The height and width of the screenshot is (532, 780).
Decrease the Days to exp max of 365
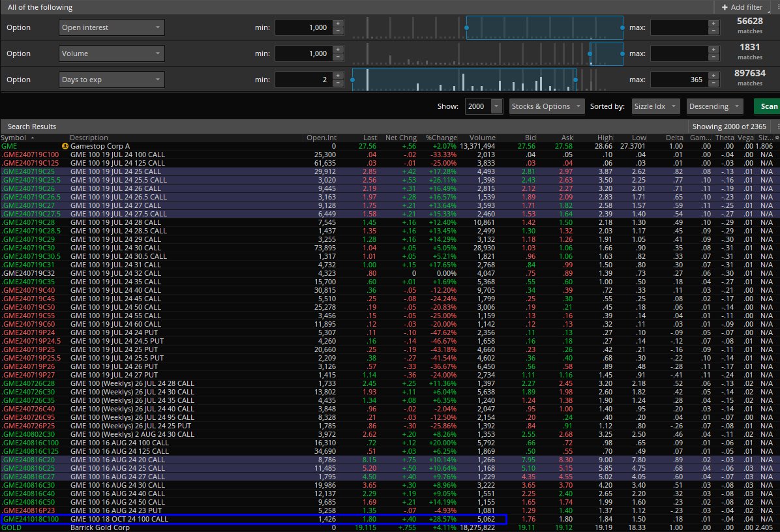point(714,83)
